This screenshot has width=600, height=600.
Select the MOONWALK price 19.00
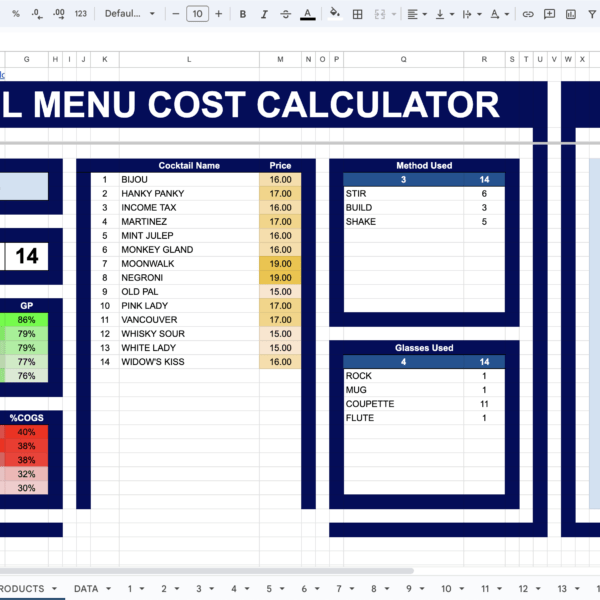(x=280, y=264)
